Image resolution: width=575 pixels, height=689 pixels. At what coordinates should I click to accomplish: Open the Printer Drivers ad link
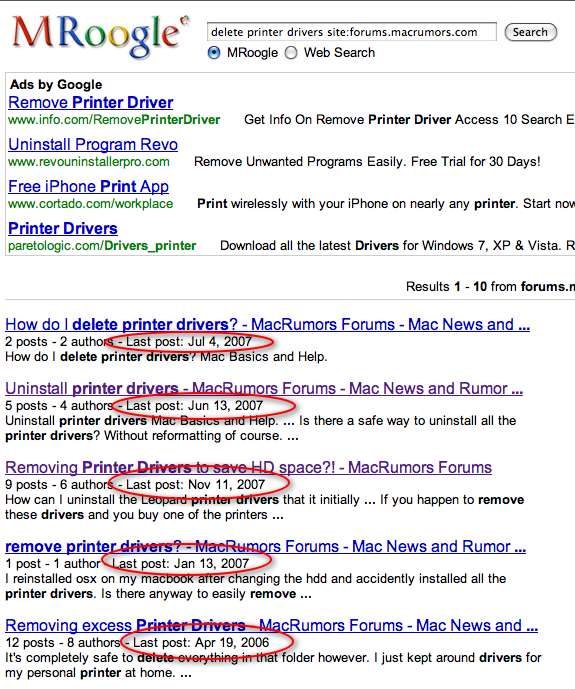[63, 228]
